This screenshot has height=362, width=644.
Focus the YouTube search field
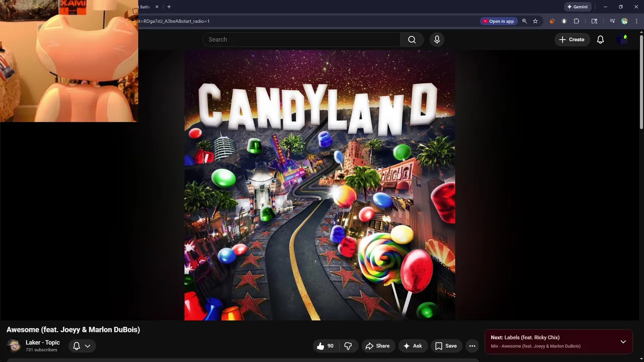(x=301, y=40)
